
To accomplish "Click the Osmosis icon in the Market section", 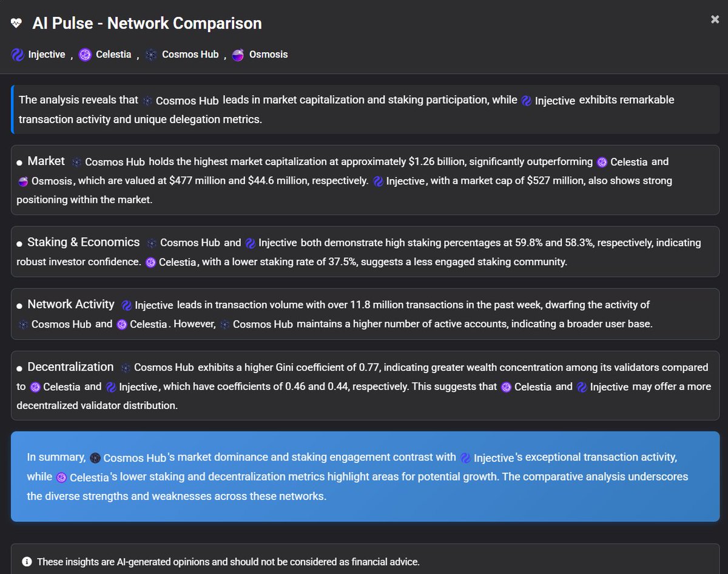I will tap(22, 181).
